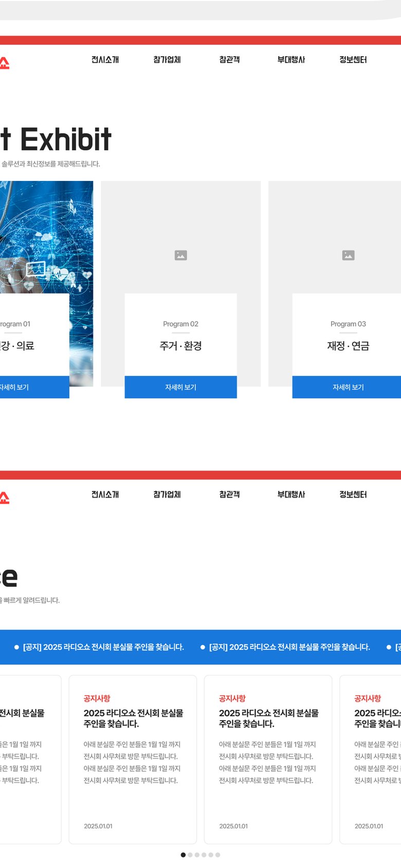This screenshot has width=401, height=868.
Task: Select 부대행사 in the notice section's nav bar
Action: (291, 494)
